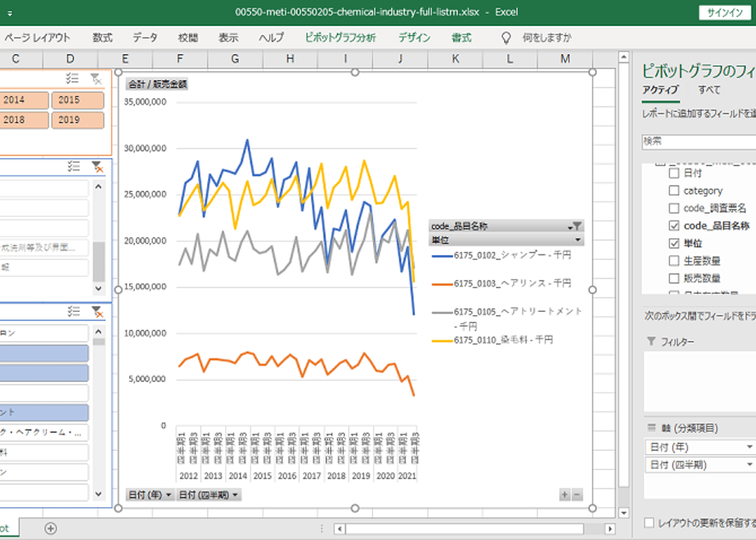
Task: Collapse entire field with minus button
Action: [577, 494]
